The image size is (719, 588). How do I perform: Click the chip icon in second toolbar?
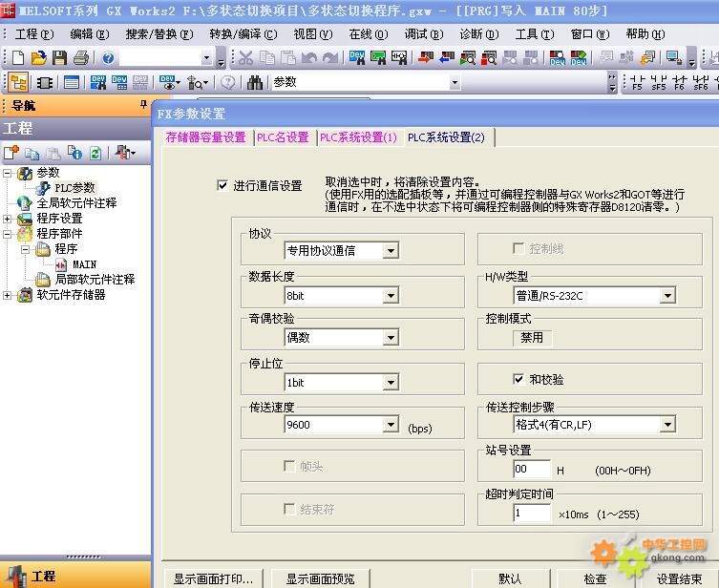[x=45, y=82]
